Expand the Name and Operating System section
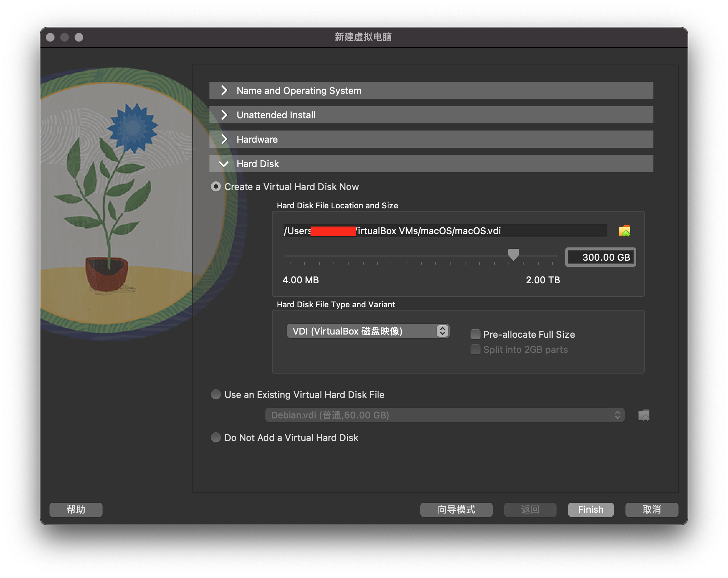The width and height of the screenshot is (728, 578). 431,90
